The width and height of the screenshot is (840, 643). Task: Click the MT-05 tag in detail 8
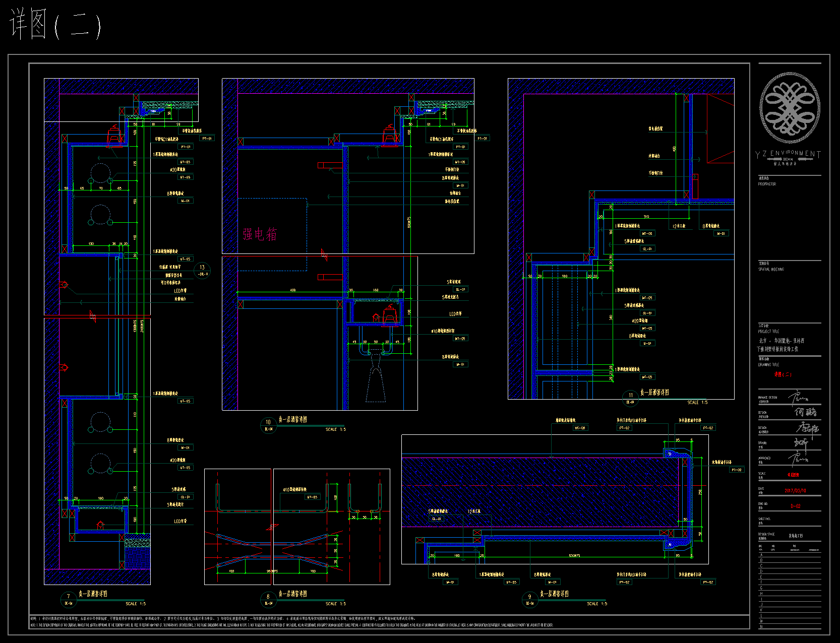click(x=312, y=497)
